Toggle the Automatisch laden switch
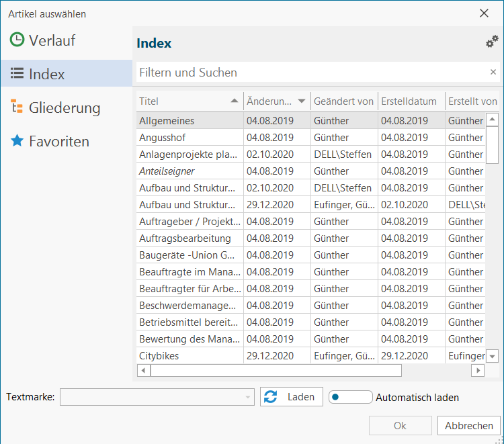Image resolution: width=504 pixels, height=444 pixels. tap(350, 397)
